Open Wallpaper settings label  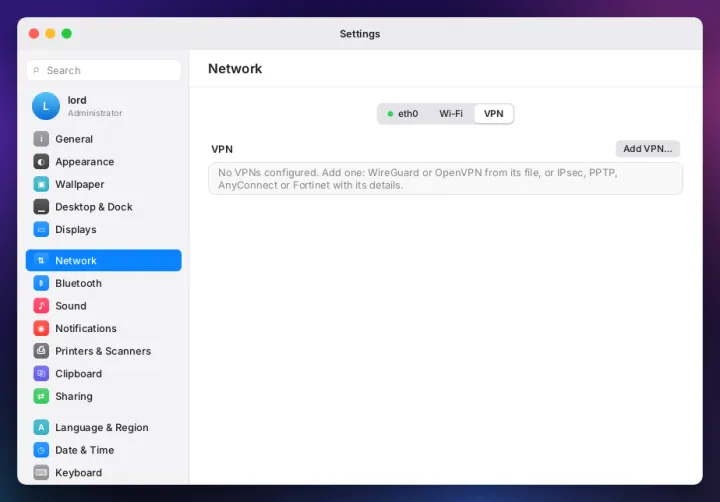coord(79,184)
